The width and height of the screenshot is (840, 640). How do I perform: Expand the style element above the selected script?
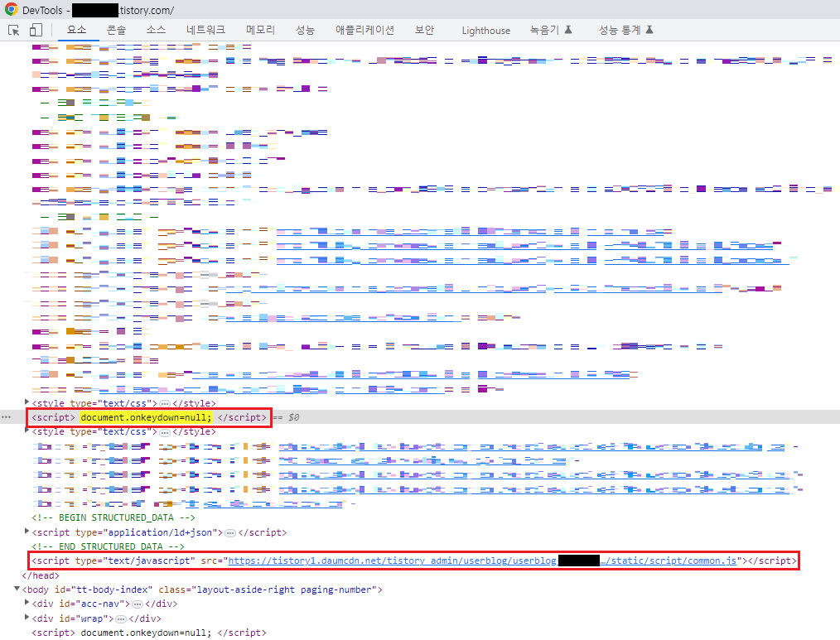27,402
